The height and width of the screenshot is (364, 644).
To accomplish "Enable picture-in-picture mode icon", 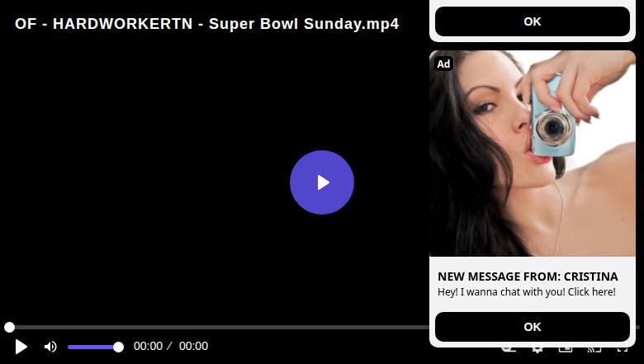I will pos(566,349).
